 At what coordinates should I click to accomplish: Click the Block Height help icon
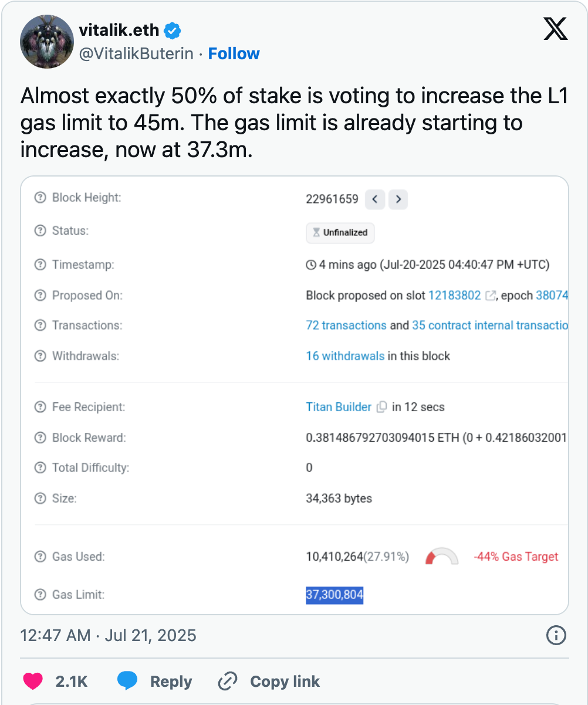click(x=40, y=198)
